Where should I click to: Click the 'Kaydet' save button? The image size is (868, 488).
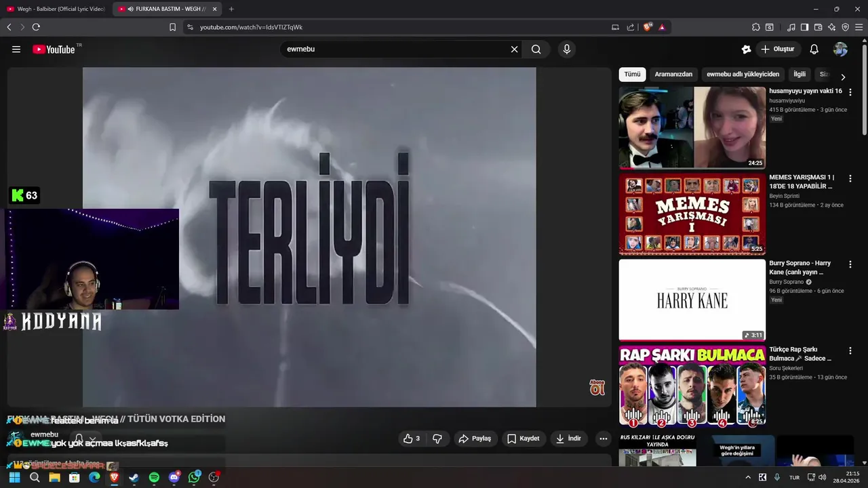tap(524, 439)
